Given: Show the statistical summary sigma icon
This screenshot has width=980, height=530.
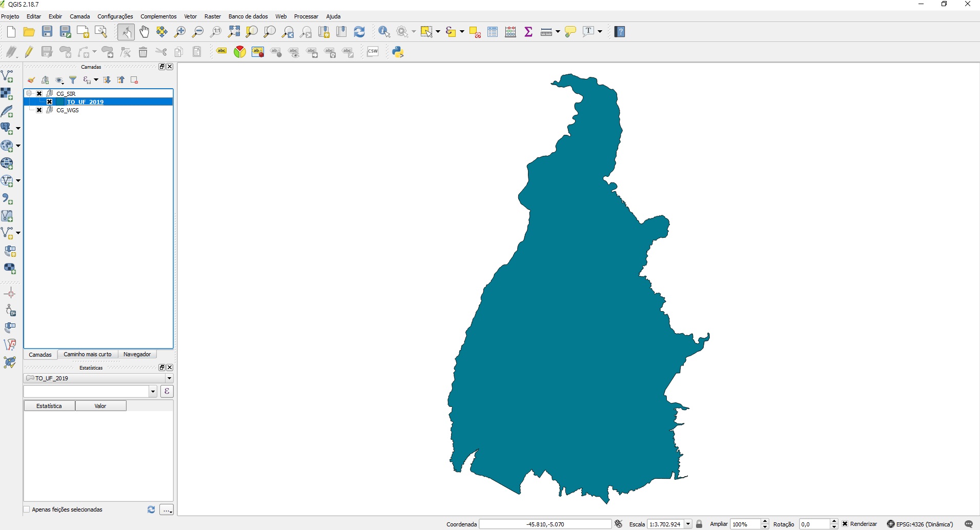Looking at the screenshot, I should 528,32.
